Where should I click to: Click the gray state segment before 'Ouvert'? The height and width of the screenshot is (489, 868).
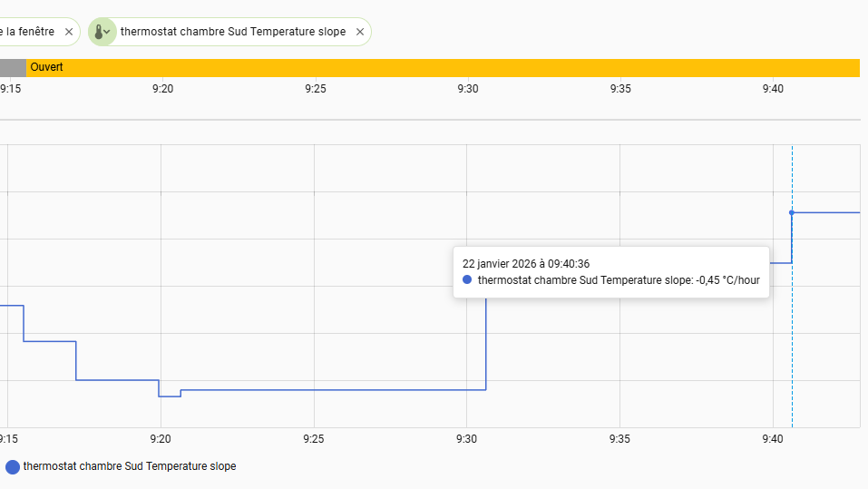point(13,67)
